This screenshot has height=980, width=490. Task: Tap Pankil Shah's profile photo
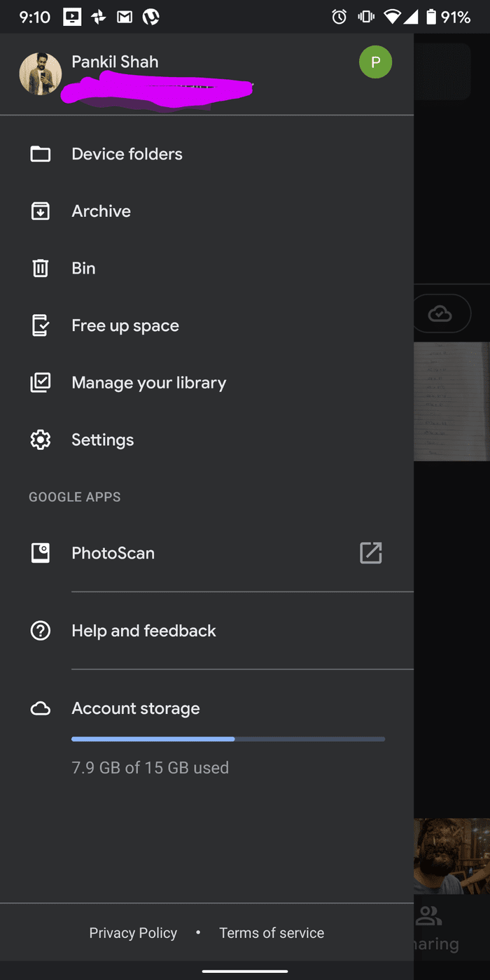click(x=41, y=73)
